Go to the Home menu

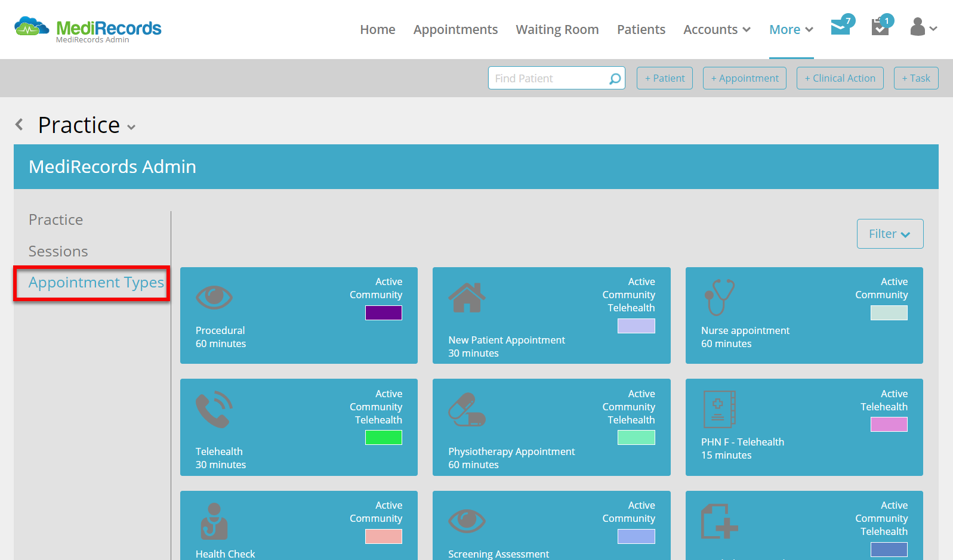click(378, 29)
